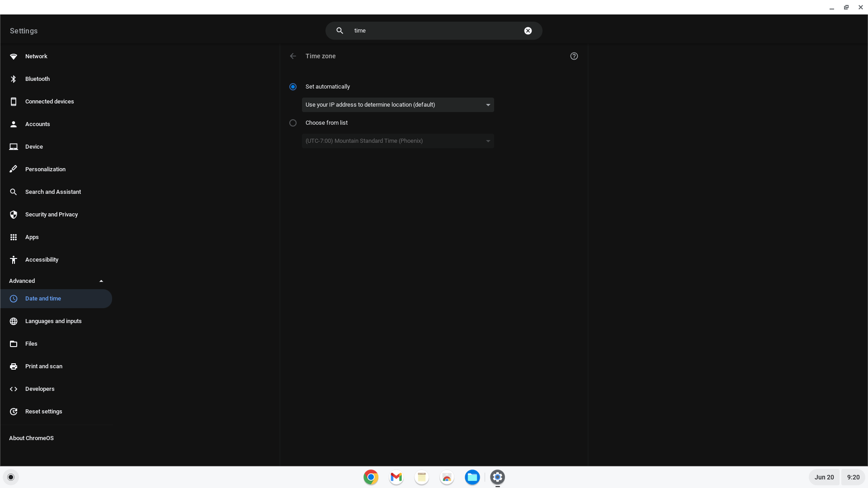868x488 pixels.
Task: Open the yellow notes app on shelf
Action: tap(422, 477)
